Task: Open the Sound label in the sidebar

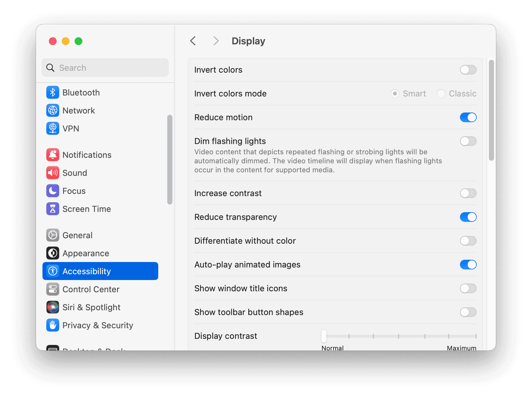Action: 75,173
